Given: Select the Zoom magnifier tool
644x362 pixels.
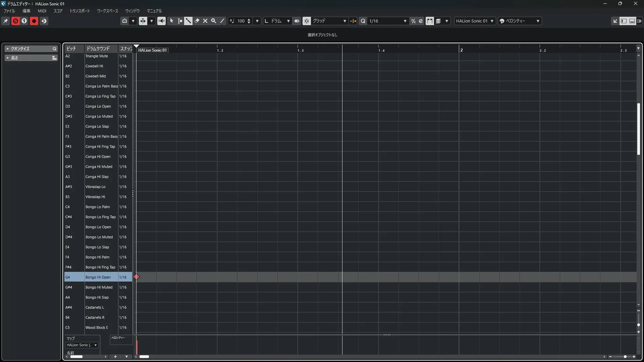Looking at the screenshot, I should tap(214, 21).
